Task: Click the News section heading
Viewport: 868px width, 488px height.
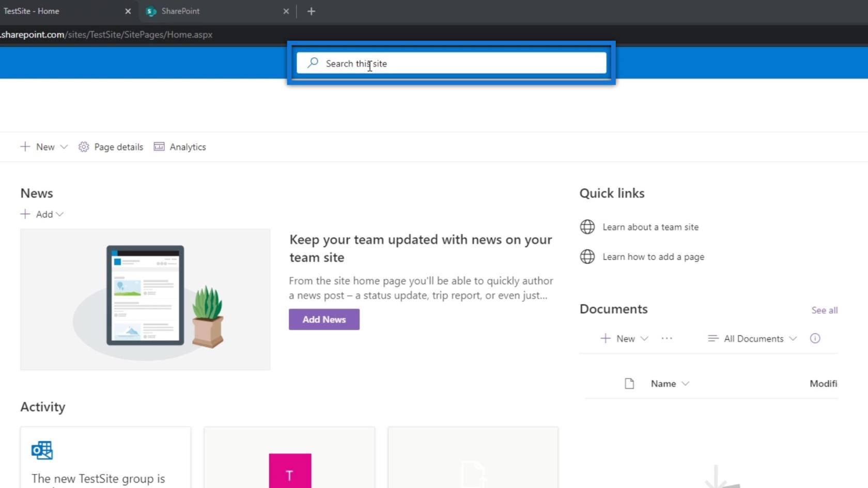Action: pos(37,193)
